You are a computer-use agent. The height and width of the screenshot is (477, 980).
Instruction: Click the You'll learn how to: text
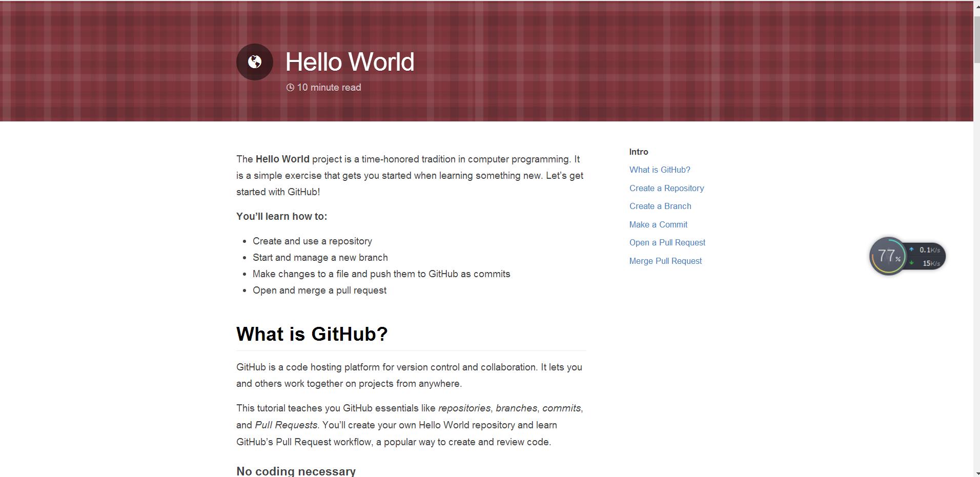point(281,216)
